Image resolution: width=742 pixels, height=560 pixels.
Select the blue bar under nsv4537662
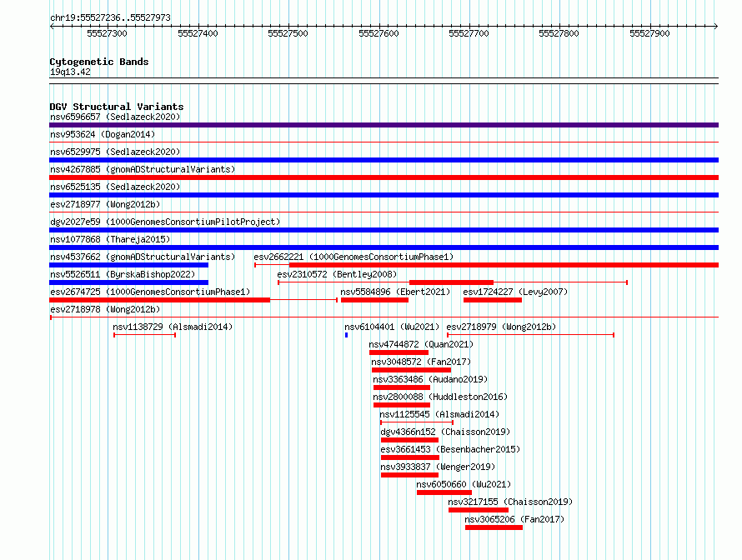(x=128, y=265)
